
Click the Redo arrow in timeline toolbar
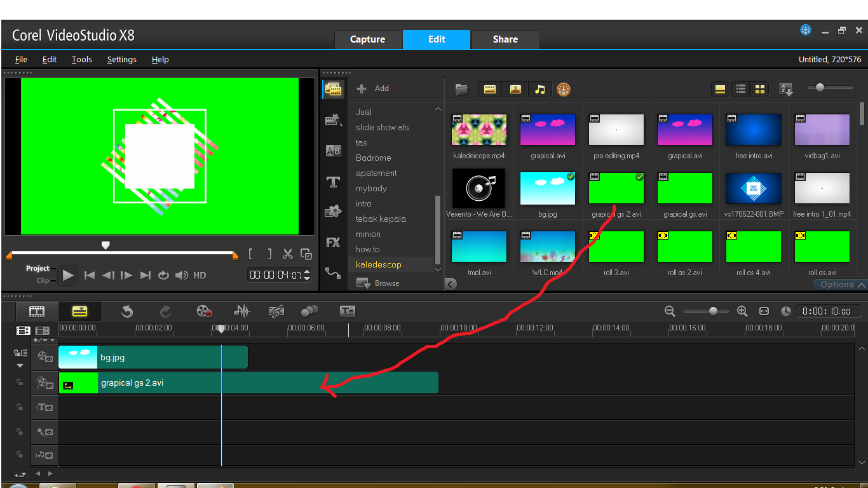pos(166,311)
